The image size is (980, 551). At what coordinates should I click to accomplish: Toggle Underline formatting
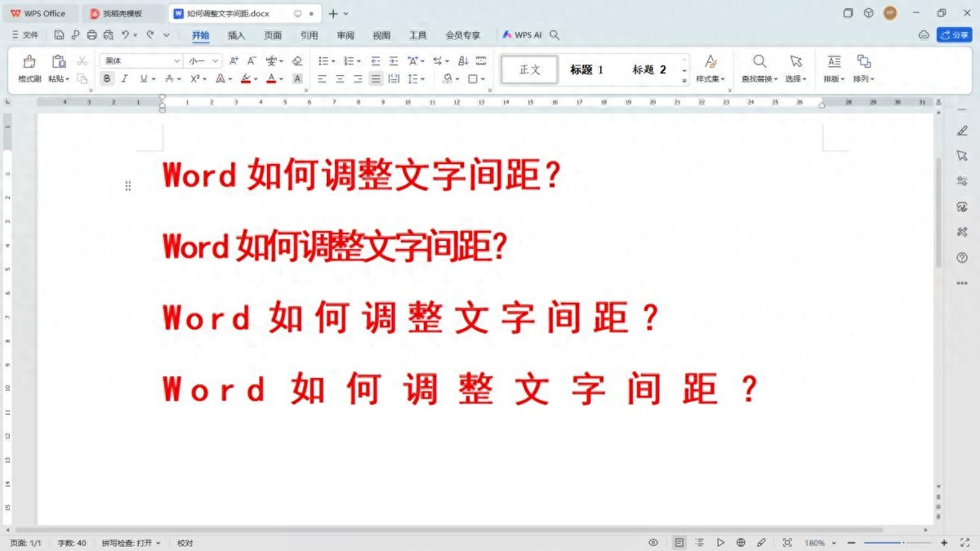click(x=143, y=79)
